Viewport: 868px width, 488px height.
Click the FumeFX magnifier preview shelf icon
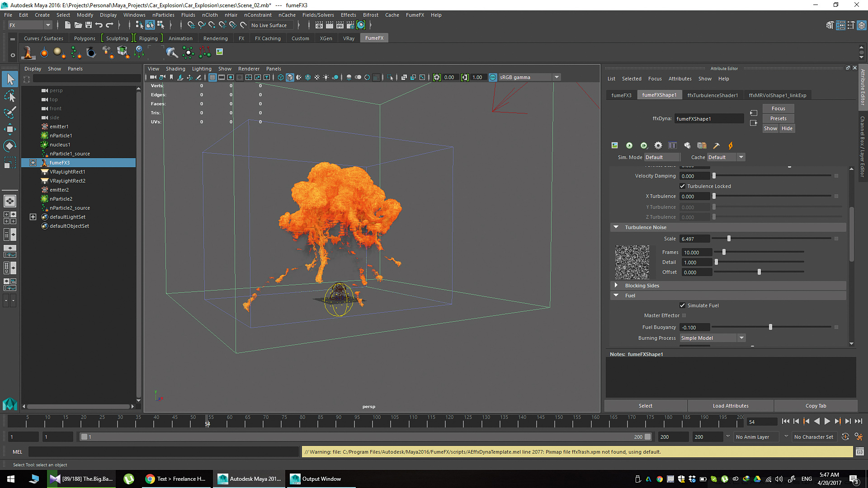(x=171, y=52)
